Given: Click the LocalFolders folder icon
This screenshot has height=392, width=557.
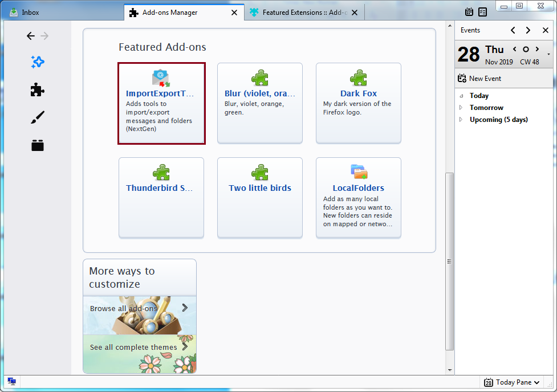Looking at the screenshot, I should (359, 172).
